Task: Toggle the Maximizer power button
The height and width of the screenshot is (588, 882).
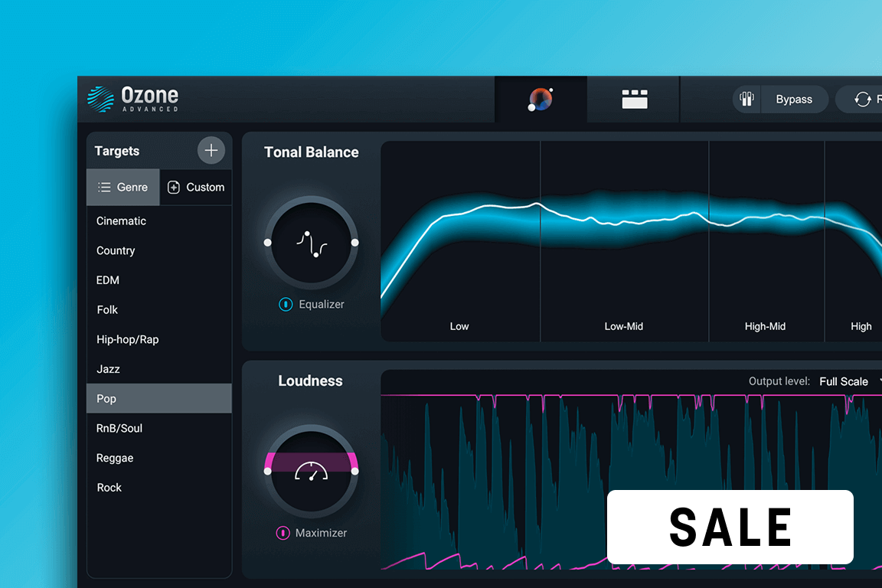Action: click(283, 533)
